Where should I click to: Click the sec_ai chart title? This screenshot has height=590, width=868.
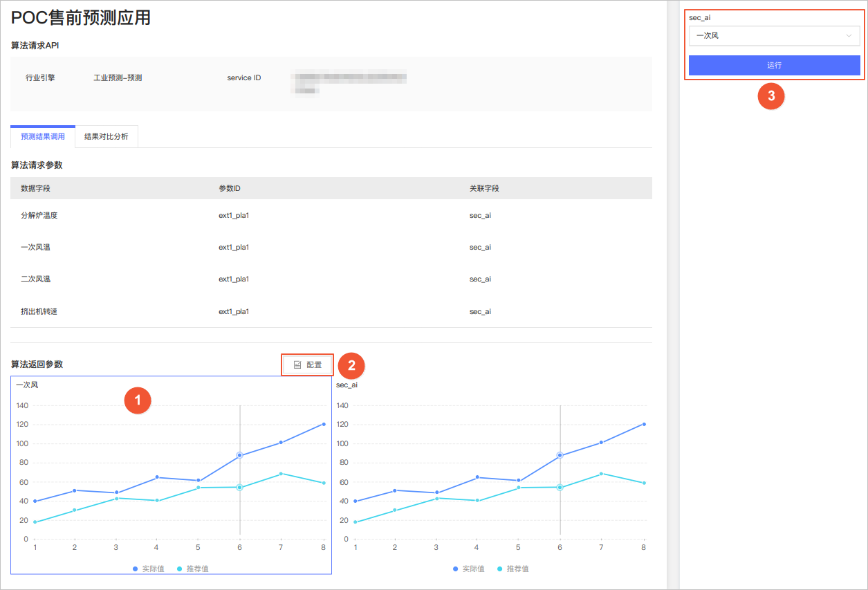pyautogui.click(x=347, y=385)
